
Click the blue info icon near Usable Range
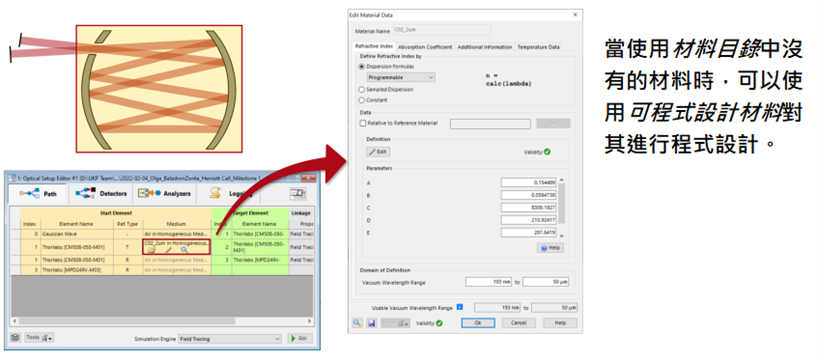pos(460,307)
